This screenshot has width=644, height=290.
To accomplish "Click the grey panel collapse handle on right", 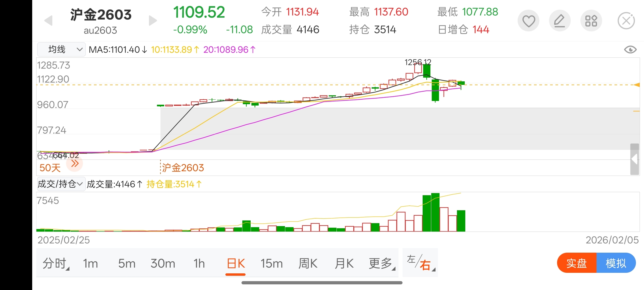I will (x=634, y=159).
